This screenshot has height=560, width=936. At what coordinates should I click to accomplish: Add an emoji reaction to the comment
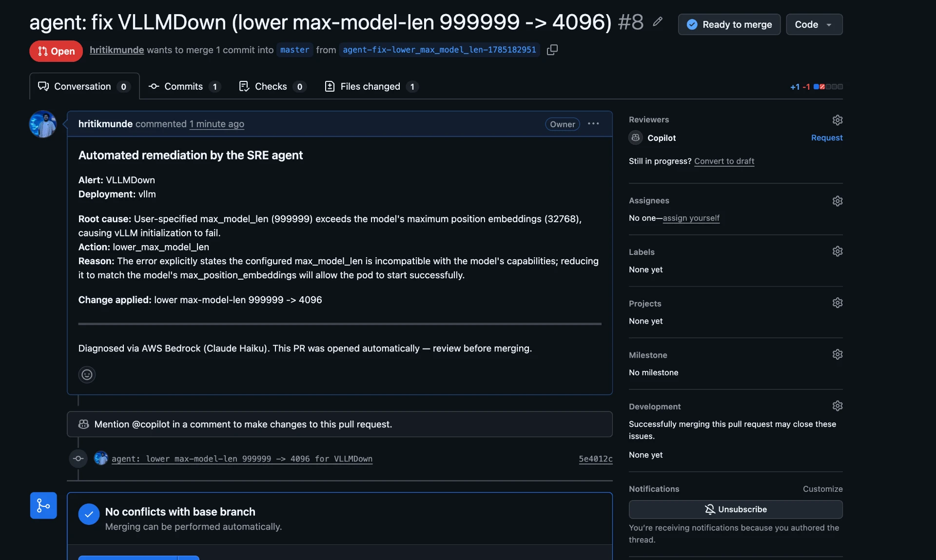coord(87,374)
